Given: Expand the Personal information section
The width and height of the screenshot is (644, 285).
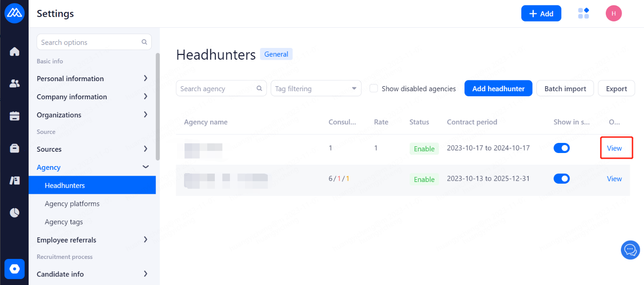Looking at the screenshot, I should point(92,79).
